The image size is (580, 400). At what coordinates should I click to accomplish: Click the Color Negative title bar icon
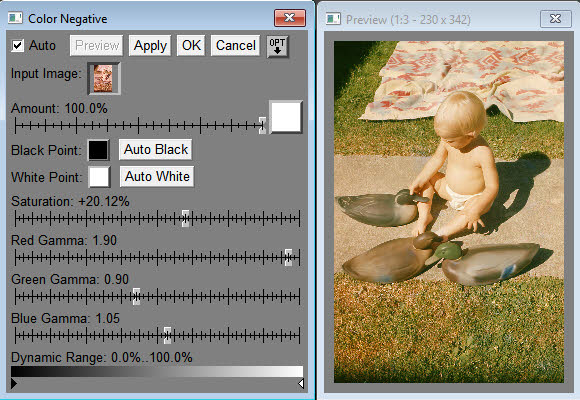15,18
